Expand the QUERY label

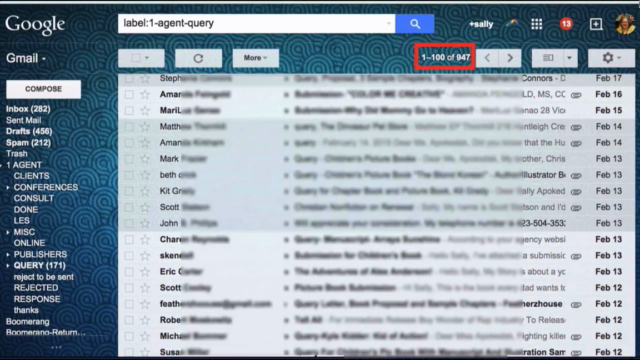coord(8,266)
